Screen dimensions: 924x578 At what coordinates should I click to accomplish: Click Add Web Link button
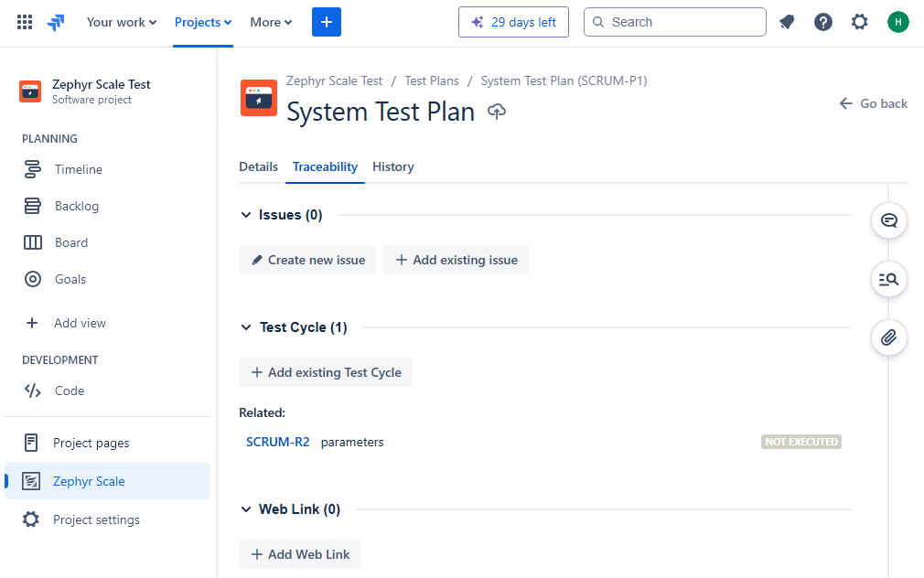click(299, 554)
